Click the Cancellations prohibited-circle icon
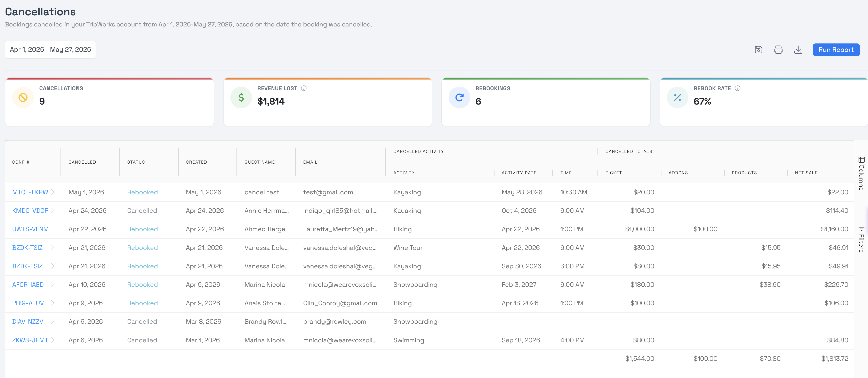 pos(23,97)
